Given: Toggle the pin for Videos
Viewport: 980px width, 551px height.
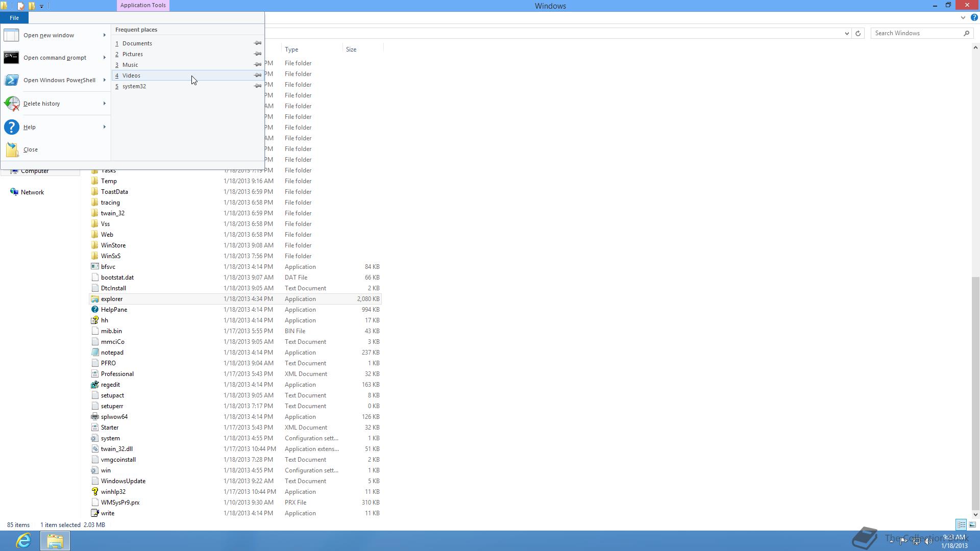Looking at the screenshot, I should coord(258,76).
